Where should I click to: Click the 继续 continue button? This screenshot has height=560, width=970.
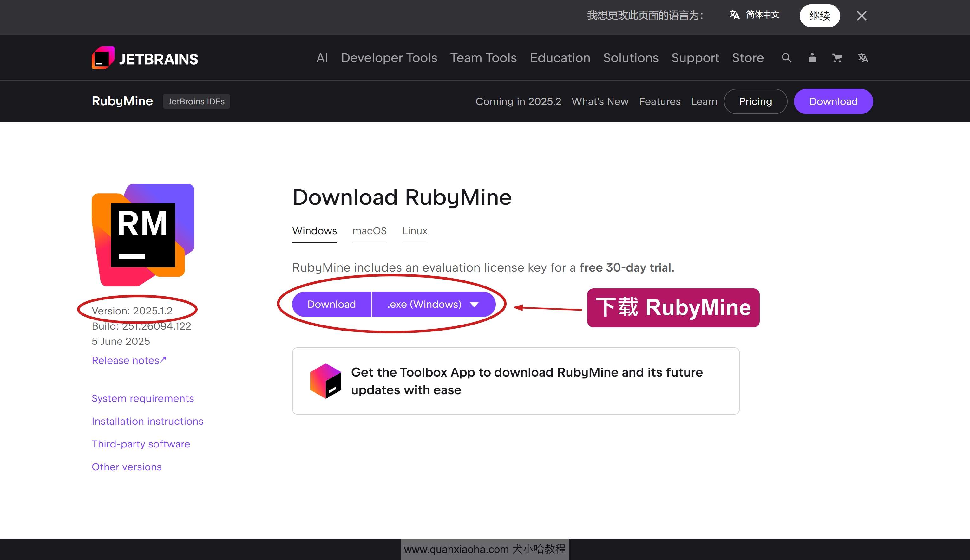pyautogui.click(x=820, y=16)
